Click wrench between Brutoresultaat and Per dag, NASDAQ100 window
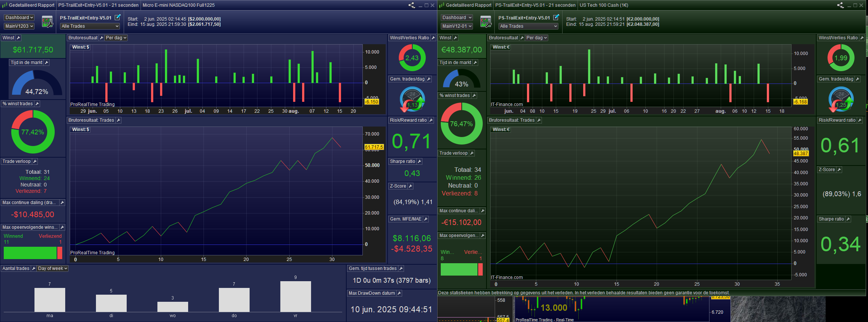The width and height of the screenshot is (868, 322). (101, 38)
